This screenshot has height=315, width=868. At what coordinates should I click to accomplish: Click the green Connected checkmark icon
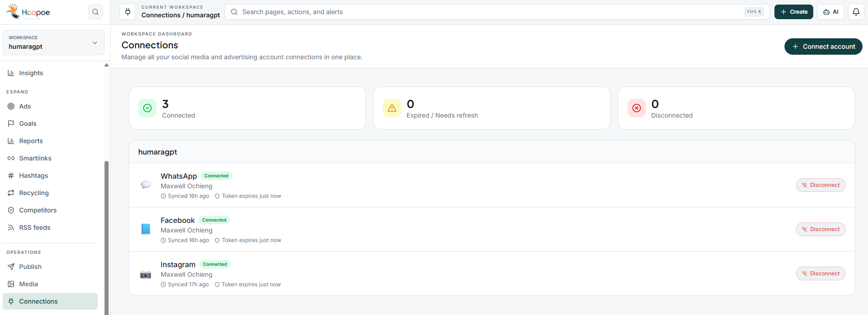pos(147,108)
